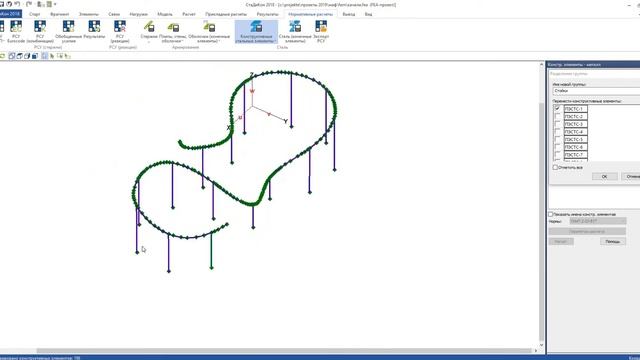This screenshot has width=640, height=360.
Task: Click the highlighted grid view-toolbar icon
Action: 44,56
